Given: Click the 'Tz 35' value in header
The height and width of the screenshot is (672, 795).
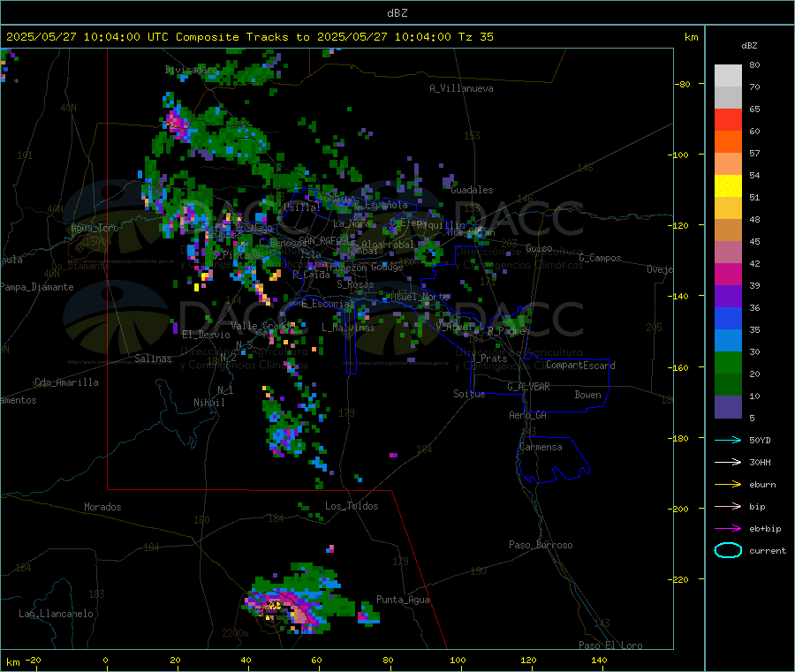Looking at the screenshot, I should (x=475, y=37).
